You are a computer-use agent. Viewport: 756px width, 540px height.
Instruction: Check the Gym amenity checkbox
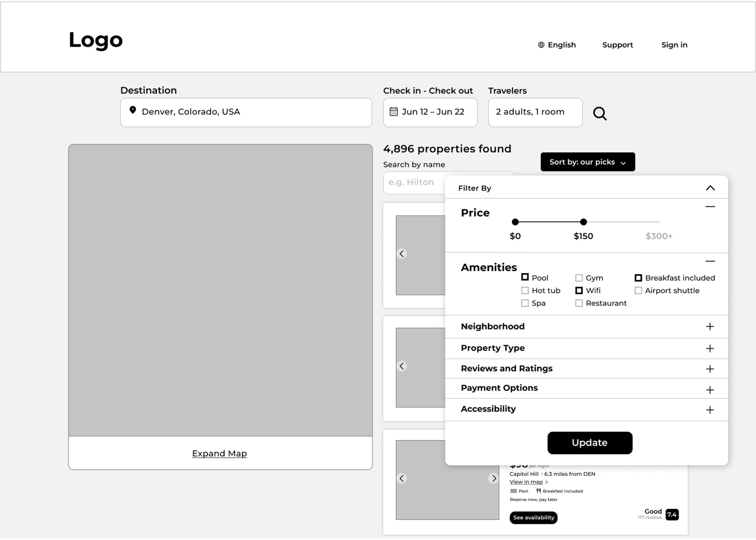(x=579, y=278)
